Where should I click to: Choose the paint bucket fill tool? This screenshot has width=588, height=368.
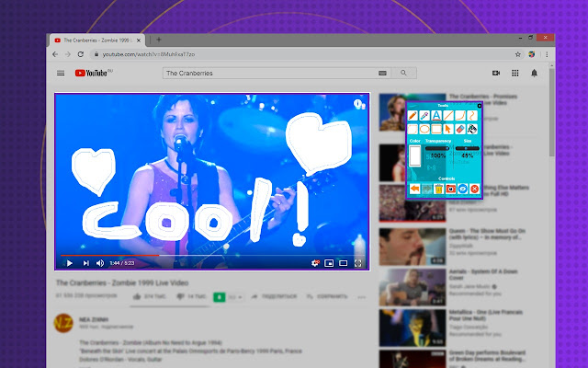pos(472,129)
